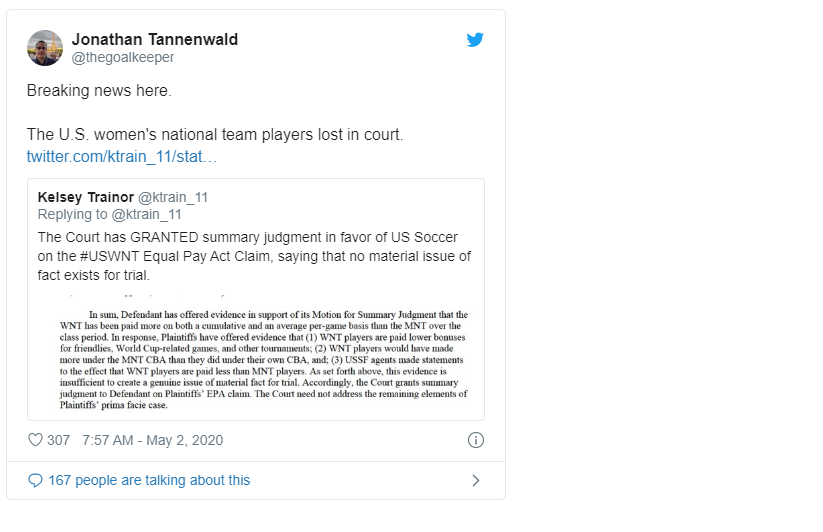Click the Twitter bird logo icon

475,40
